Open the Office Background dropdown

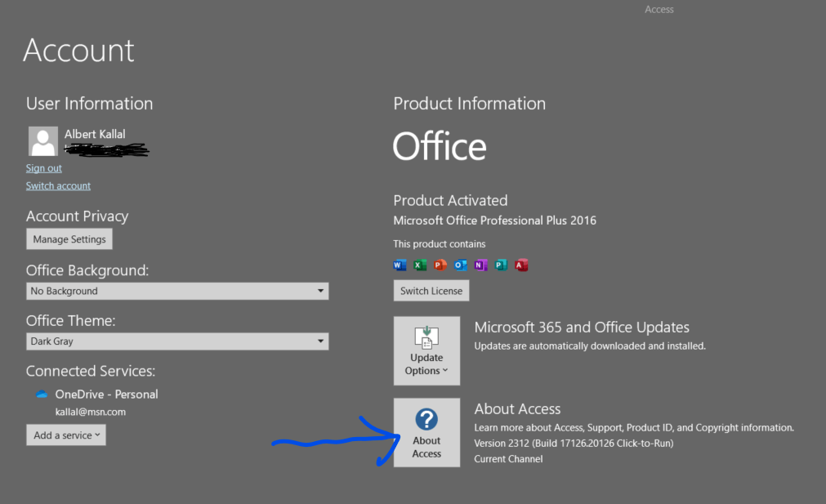click(x=176, y=291)
